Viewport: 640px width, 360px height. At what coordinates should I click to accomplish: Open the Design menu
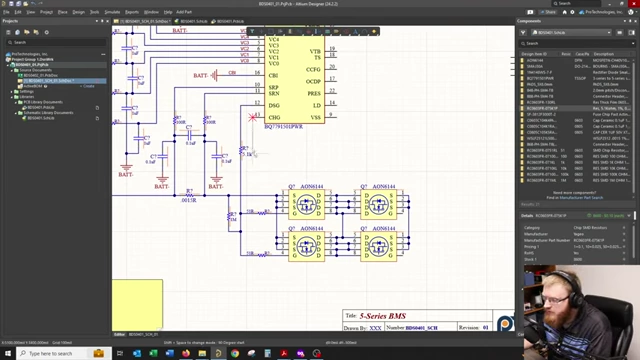pyautogui.click(x=78, y=12)
